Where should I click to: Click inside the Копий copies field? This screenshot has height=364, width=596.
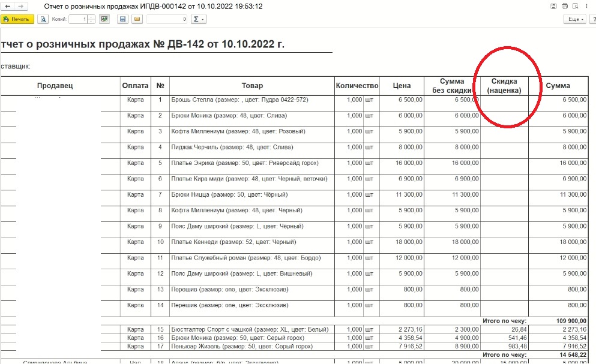click(x=77, y=19)
